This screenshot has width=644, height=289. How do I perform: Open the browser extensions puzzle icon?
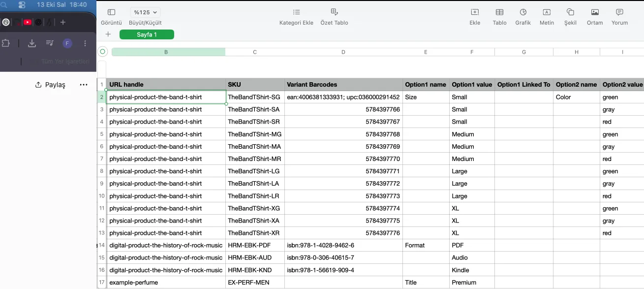(x=5, y=43)
